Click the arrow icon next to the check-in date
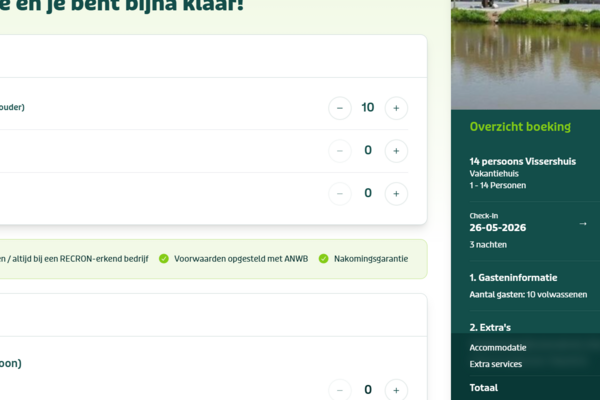Image resolution: width=600 pixels, height=400 pixels. (583, 224)
